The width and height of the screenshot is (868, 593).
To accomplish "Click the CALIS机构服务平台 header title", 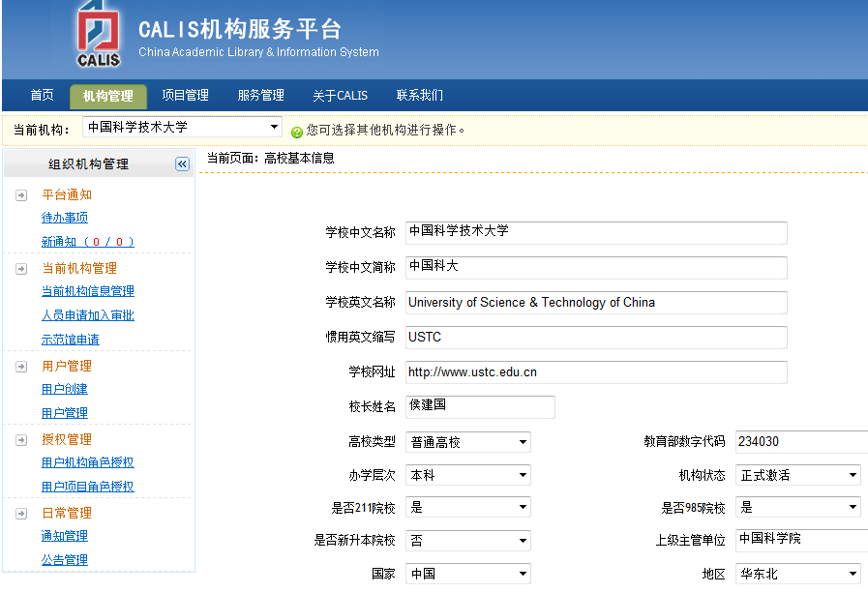I will click(240, 29).
